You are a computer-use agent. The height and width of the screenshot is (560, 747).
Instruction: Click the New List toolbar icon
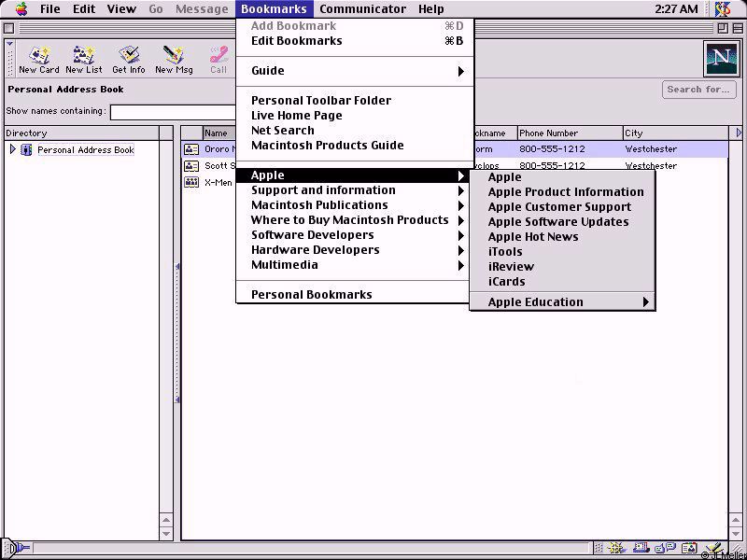click(x=84, y=60)
